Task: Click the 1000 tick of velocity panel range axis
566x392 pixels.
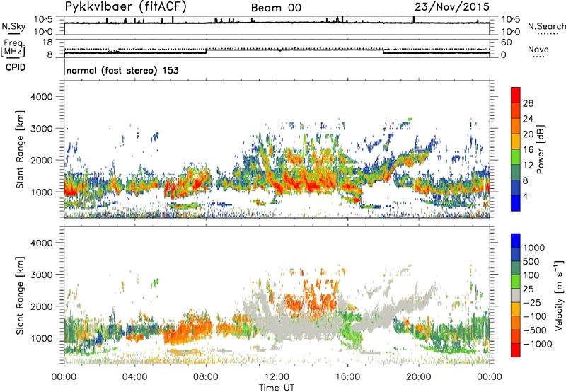Action: pos(42,338)
